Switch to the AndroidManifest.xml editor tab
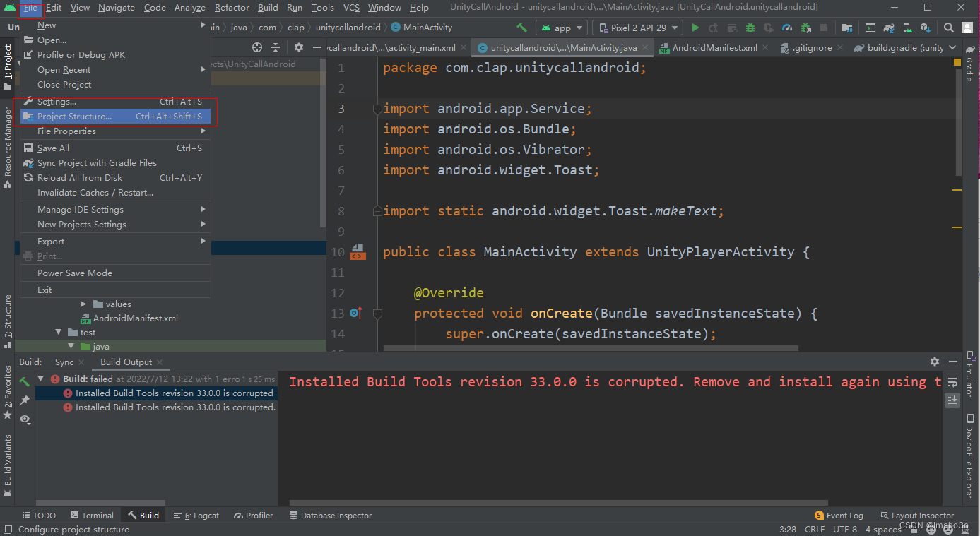 click(x=714, y=48)
